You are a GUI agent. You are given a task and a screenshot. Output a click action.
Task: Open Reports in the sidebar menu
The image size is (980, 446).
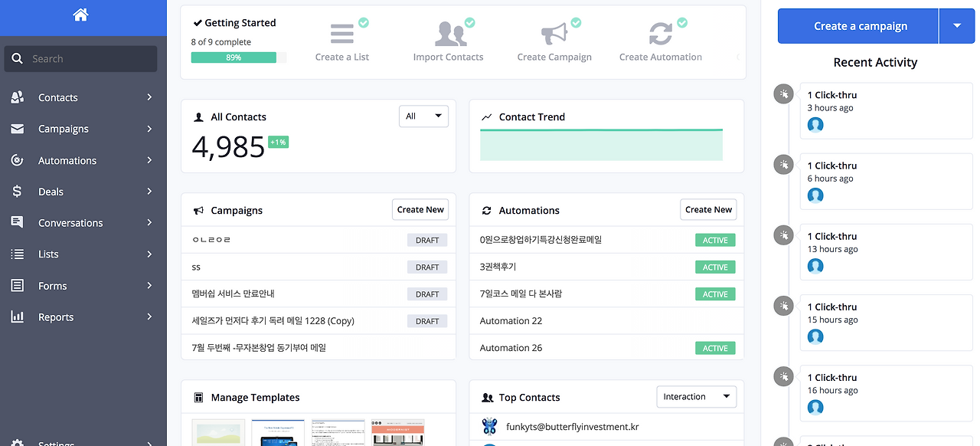56,316
